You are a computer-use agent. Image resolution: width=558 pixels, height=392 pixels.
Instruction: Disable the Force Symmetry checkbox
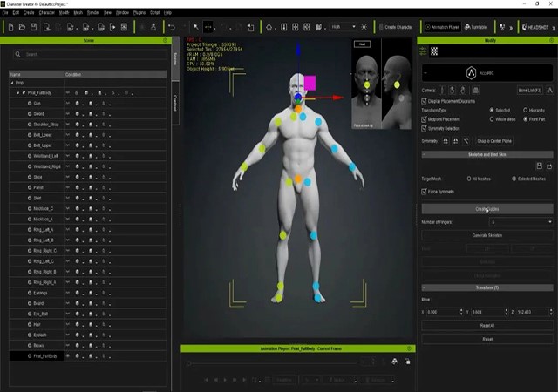425,191
